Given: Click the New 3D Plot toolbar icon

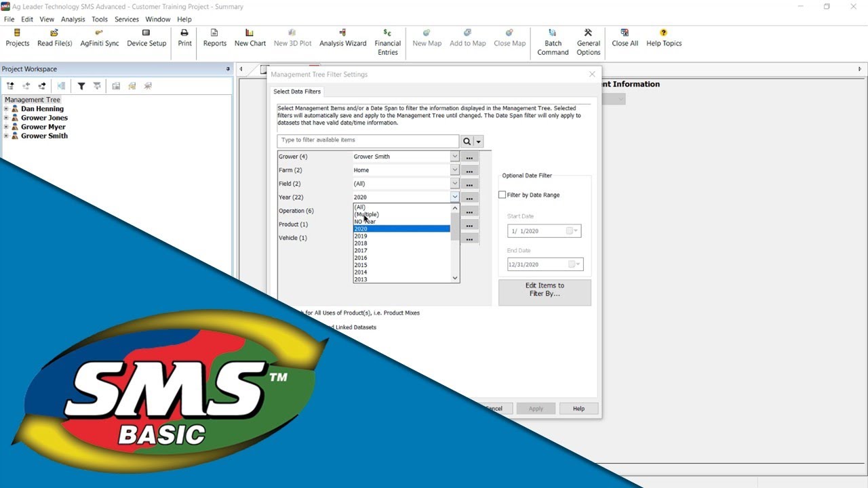Looking at the screenshot, I should 292,38.
